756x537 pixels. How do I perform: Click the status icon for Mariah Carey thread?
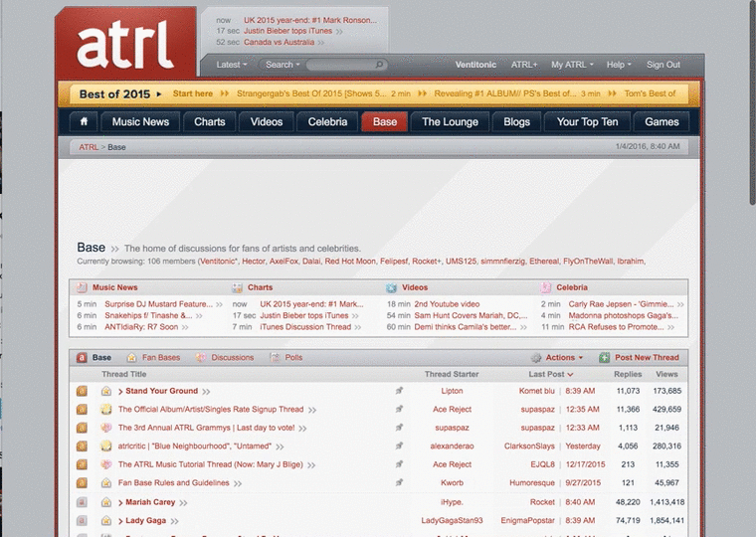[82, 502]
